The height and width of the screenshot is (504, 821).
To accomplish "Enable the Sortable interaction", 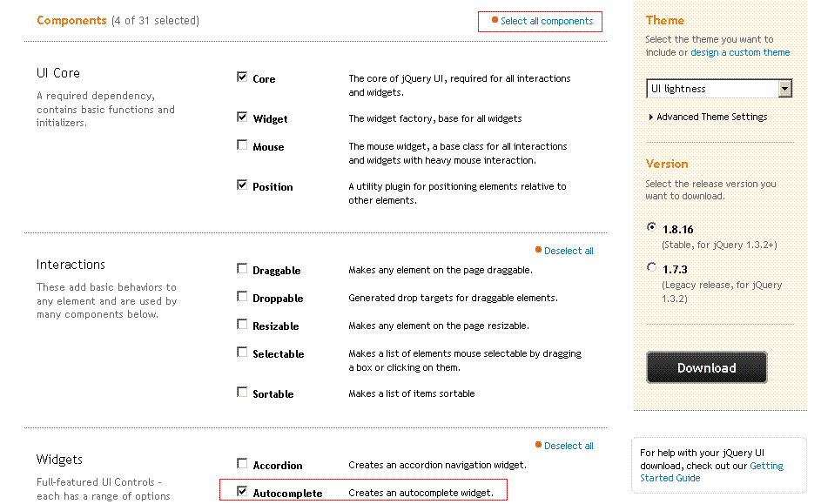I will pyautogui.click(x=242, y=391).
